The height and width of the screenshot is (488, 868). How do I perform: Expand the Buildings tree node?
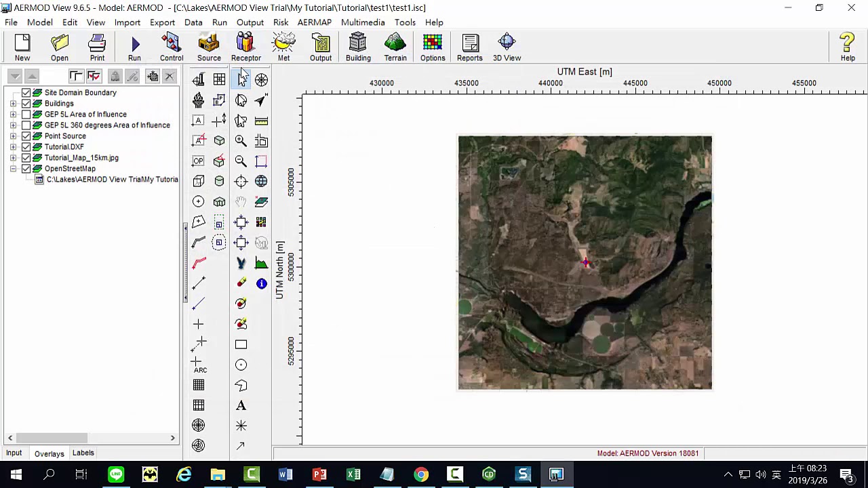pyautogui.click(x=13, y=104)
